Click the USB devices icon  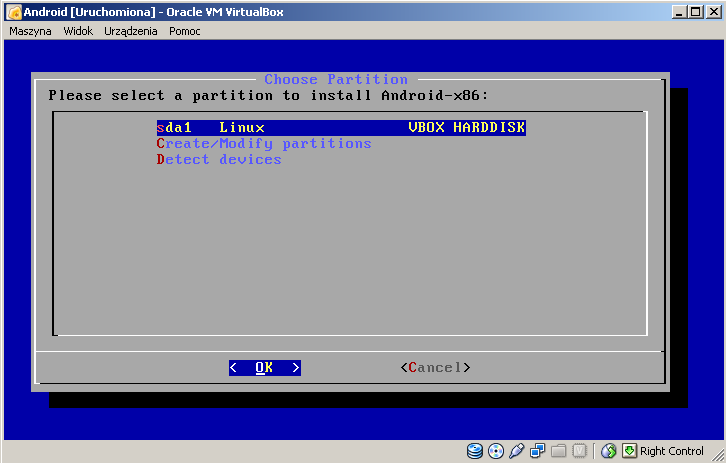pos(516,450)
